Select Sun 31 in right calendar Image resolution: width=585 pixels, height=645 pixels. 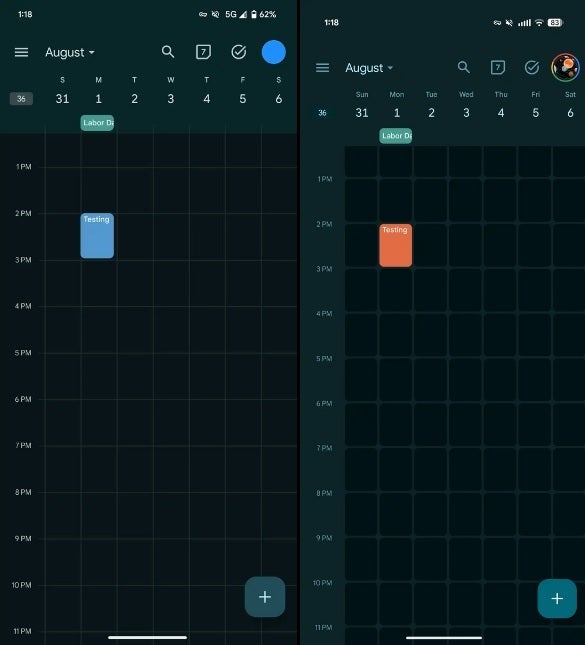point(362,113)
